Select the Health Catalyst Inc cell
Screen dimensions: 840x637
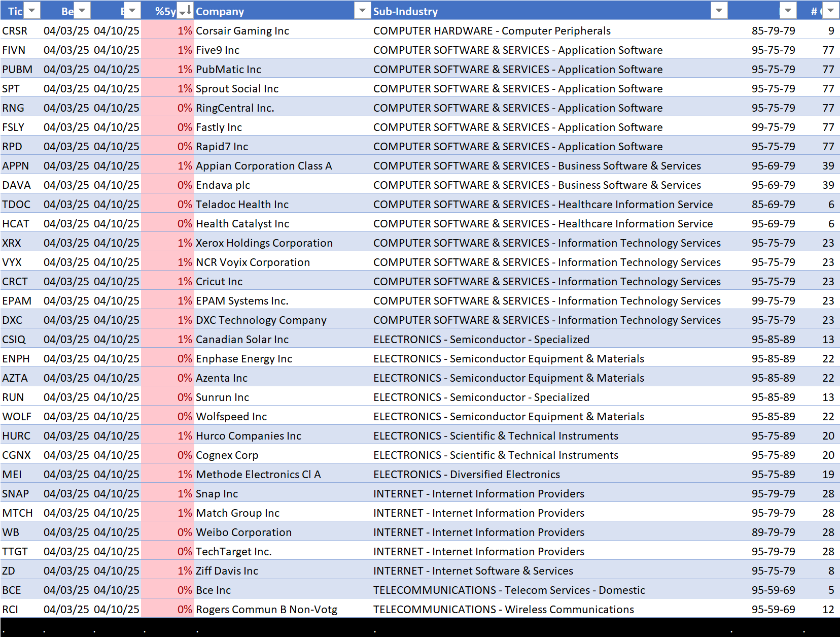283,224
